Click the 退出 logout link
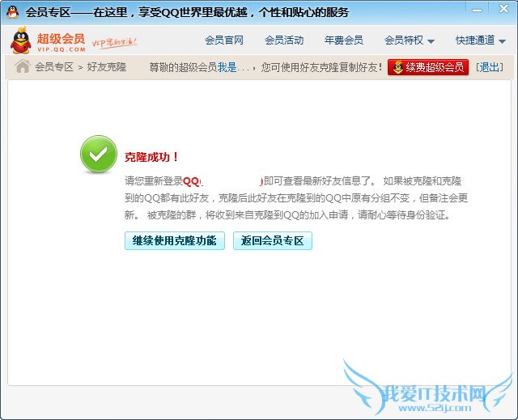 tap(490, 67)
